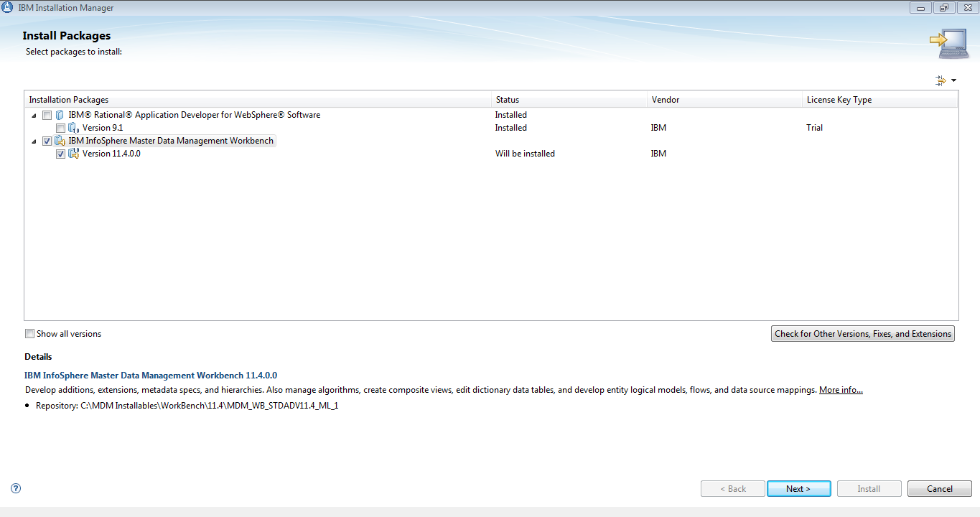Image resolution: width=980 pixels, height=517 pixels.
Task: Click Installed status of Version 9.1
Action: tap(510, 128)
